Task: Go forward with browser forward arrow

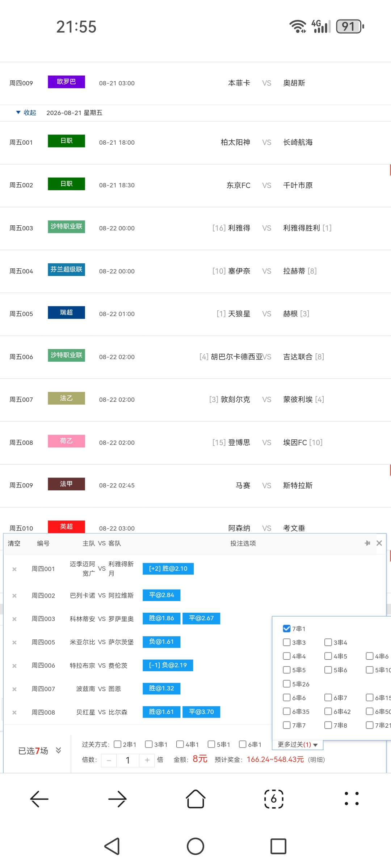Action: pos(117,799)
